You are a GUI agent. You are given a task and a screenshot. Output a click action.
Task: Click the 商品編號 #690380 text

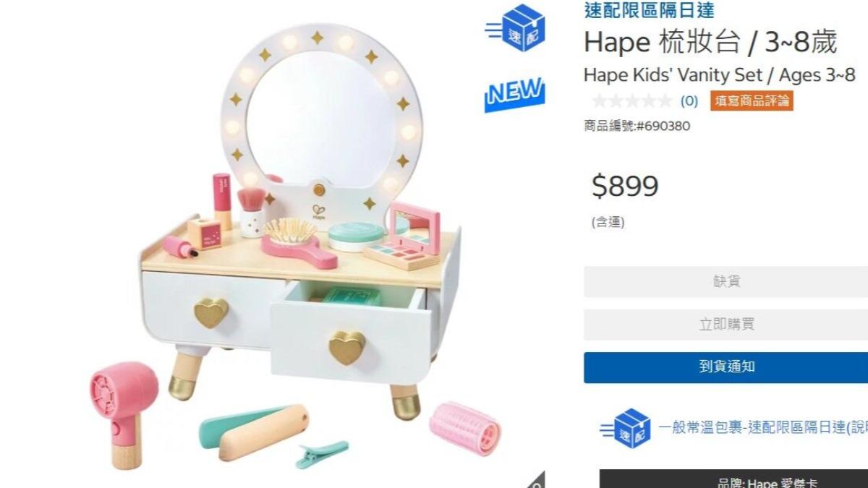(x=637, y=126)
